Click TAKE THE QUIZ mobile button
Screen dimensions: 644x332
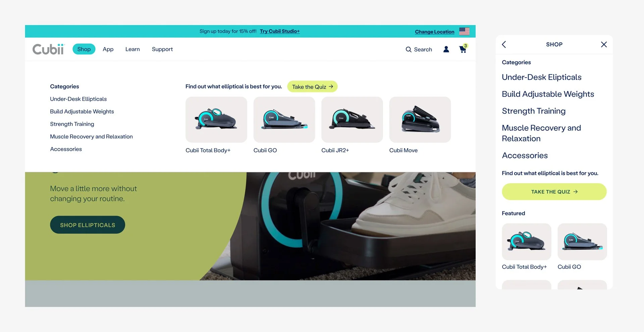[554, 192]
